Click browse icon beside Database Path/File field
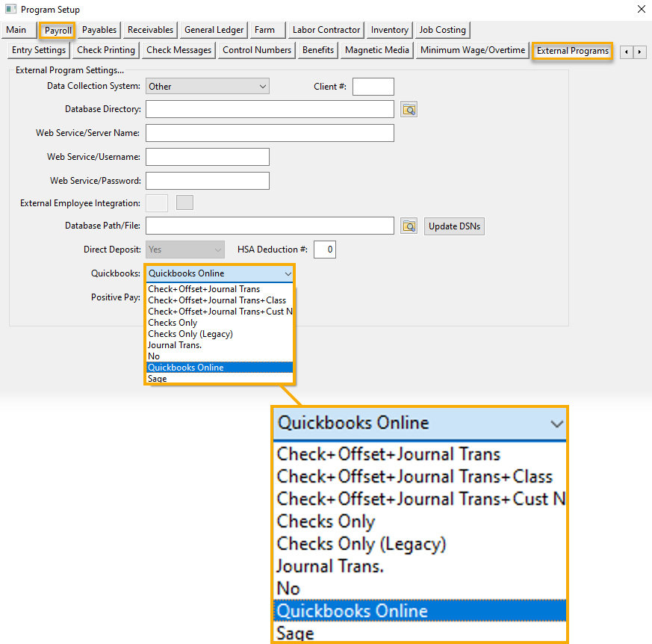This screenshot has height=644, width=652. click(409, 226)
